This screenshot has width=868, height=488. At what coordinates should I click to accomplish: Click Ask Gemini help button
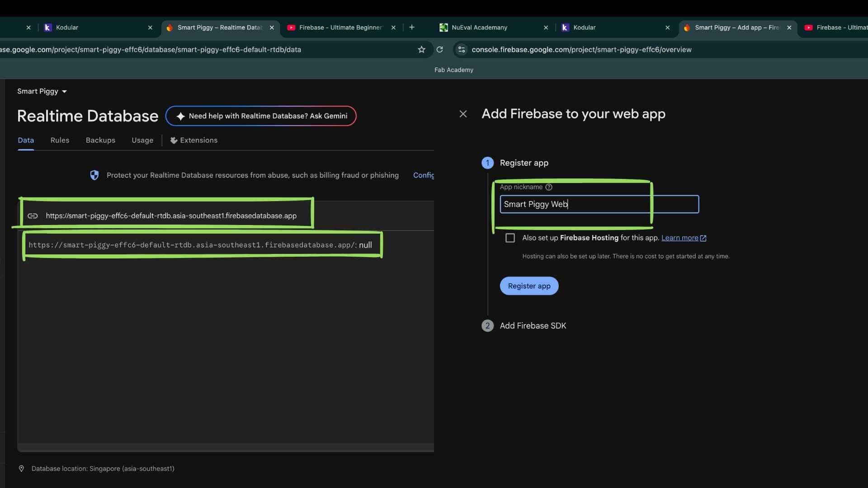point(261,116)
